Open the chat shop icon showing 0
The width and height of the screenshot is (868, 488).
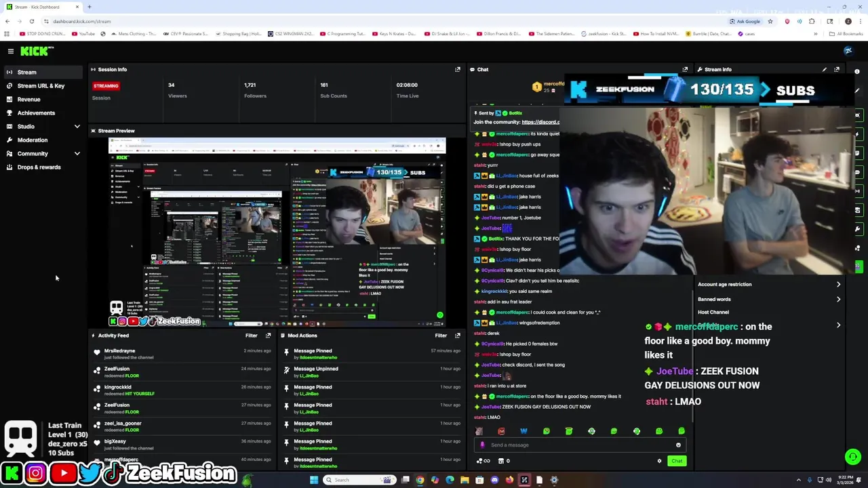(503, 461)
